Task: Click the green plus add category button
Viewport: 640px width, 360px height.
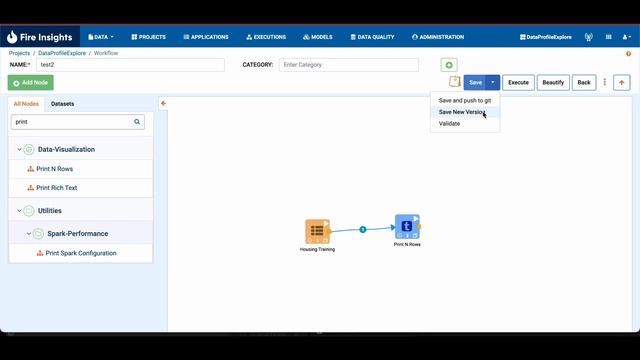Action: coord(449,65)
